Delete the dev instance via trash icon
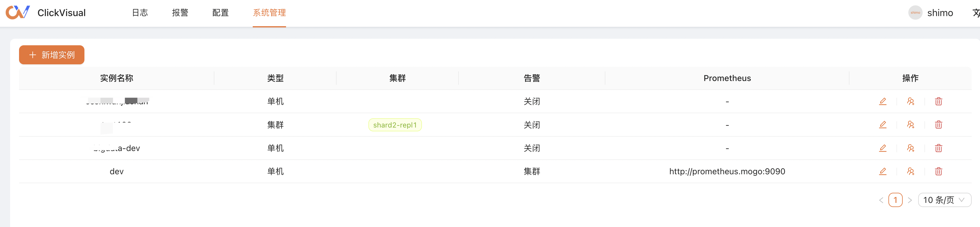This screenshot has height=227, width=980. [x=939, y=171]
